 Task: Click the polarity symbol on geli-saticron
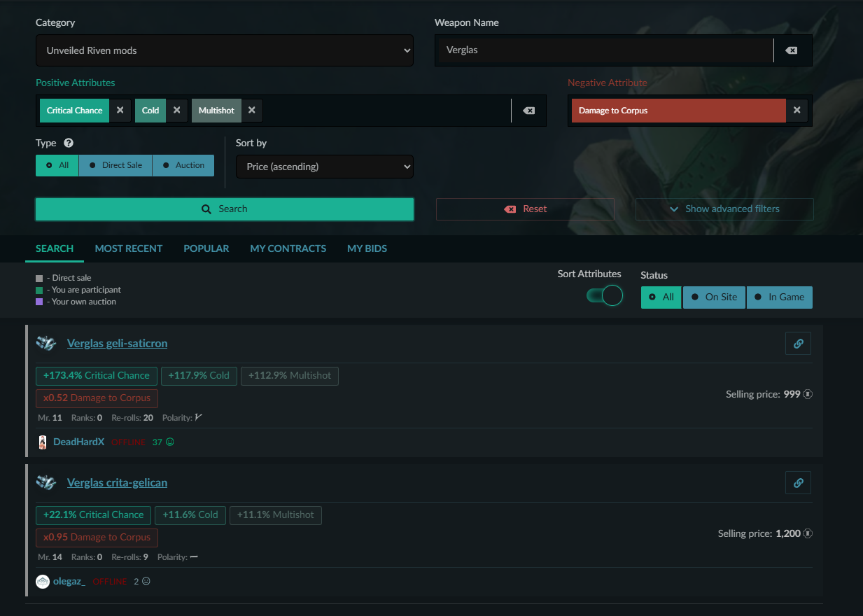point(199,417)
